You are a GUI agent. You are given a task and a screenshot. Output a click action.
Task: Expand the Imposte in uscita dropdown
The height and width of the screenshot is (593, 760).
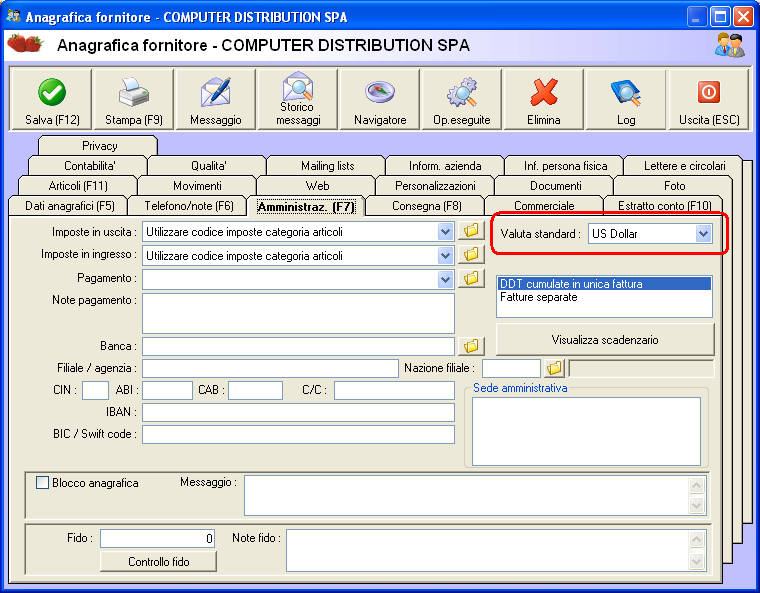(x=445, y=232)
